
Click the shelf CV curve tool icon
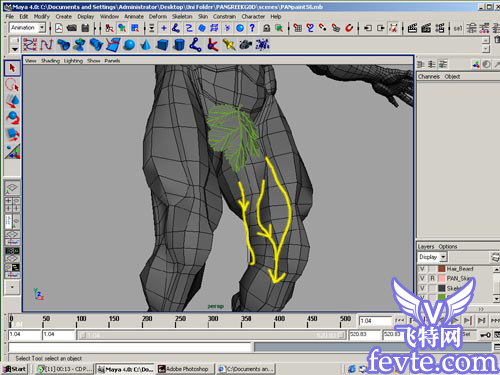tap(30, 45)
